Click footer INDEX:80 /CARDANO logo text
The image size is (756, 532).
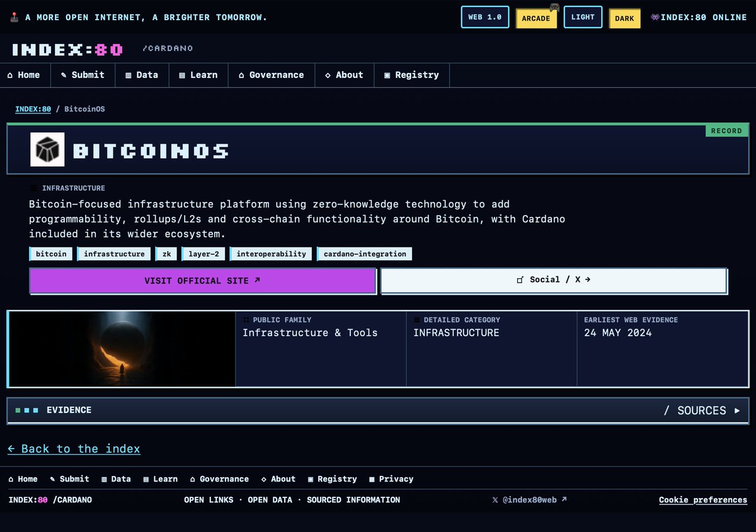point(50,500)
